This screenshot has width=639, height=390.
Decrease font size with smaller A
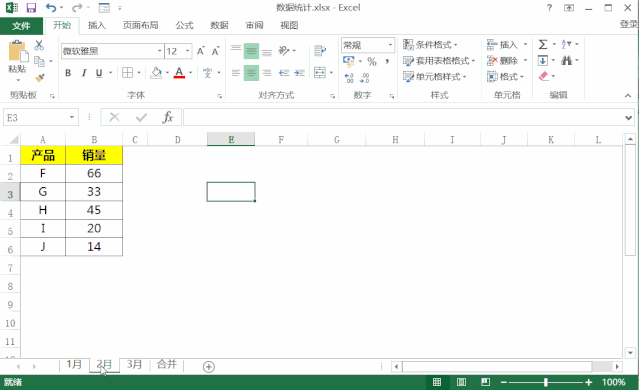tap(215, 51)
